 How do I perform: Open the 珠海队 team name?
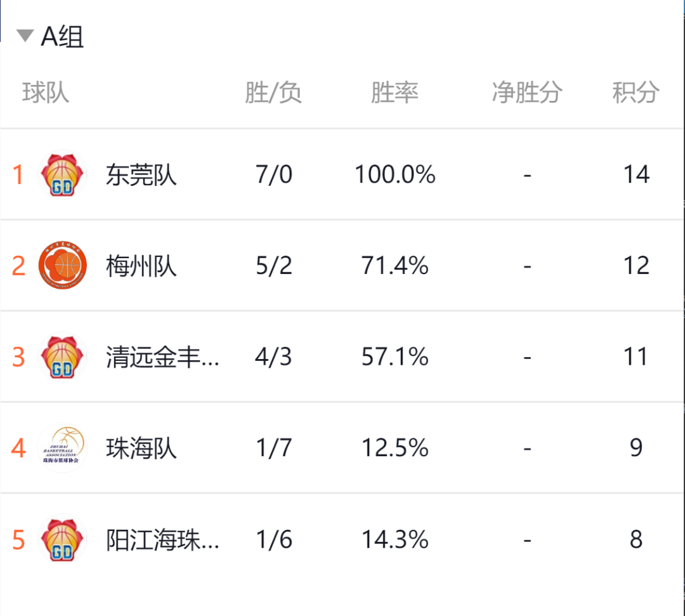[x=141, y=449]
